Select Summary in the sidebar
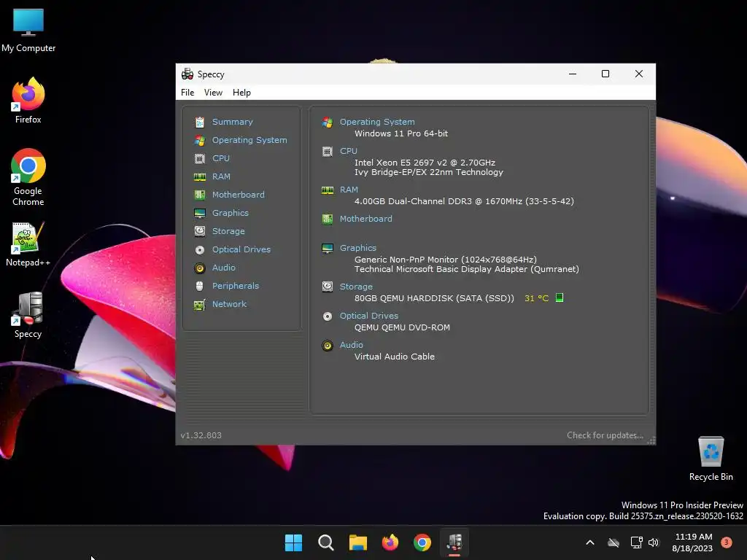The width and height of the screenshot is (747, 560). 233,122
